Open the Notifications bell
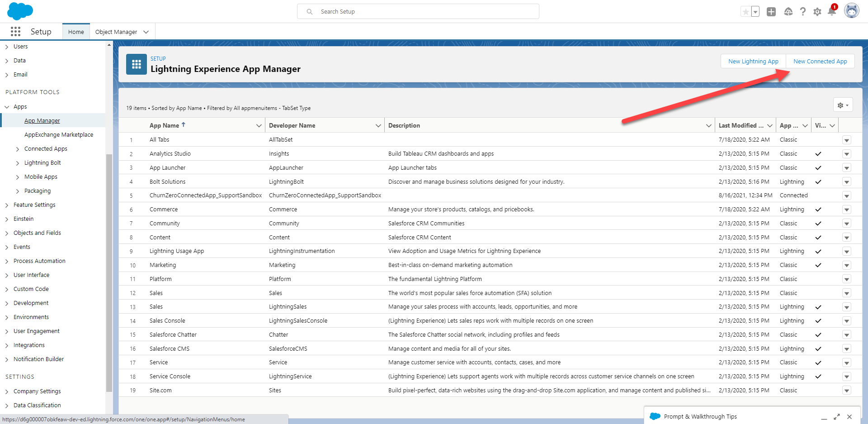The width and height of the screenshot is (868, 424). 831,11
